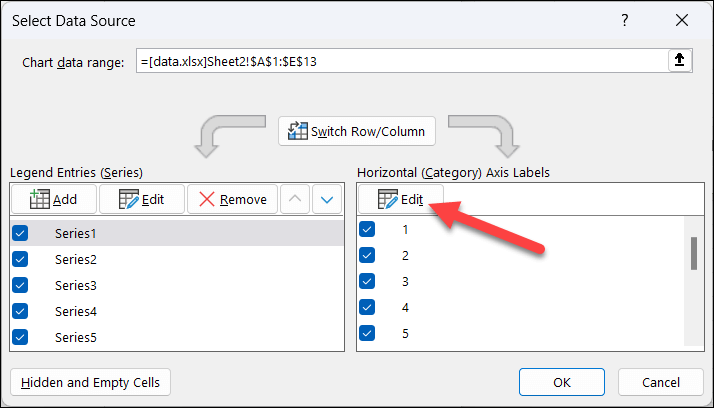Edit the horizontal category axis labels
This screenshot has height=408, width=714.
coord(401,199)
